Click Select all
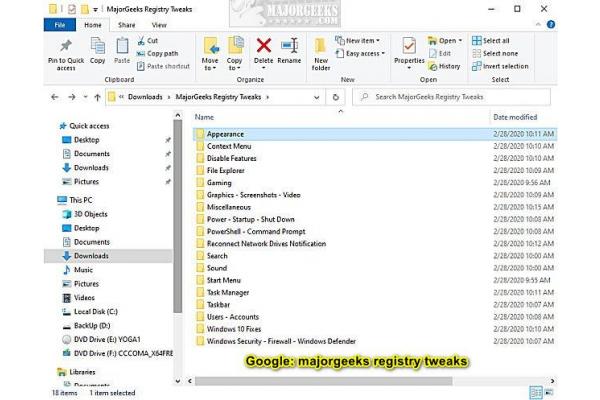The width and height of the screenshot is (600, 400). 491,41
